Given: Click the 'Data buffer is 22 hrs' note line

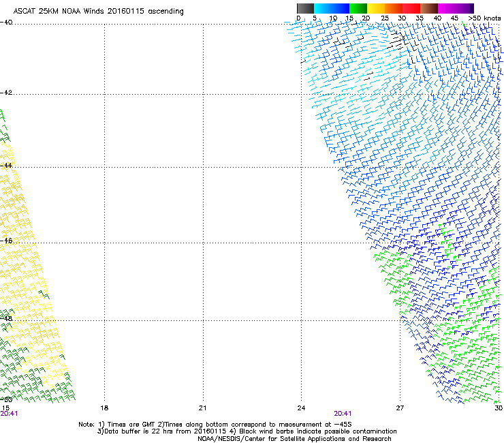Looking at the screenshot, I should (247, 431).
